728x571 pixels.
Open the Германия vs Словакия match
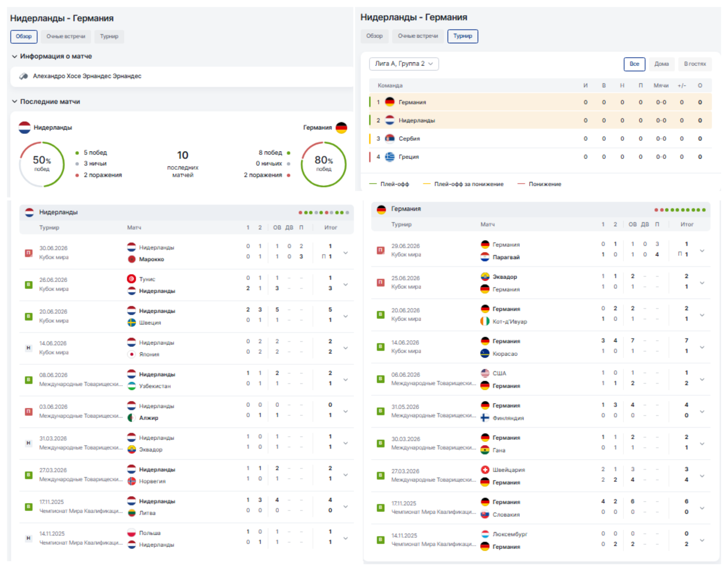[x=541, y=508]
